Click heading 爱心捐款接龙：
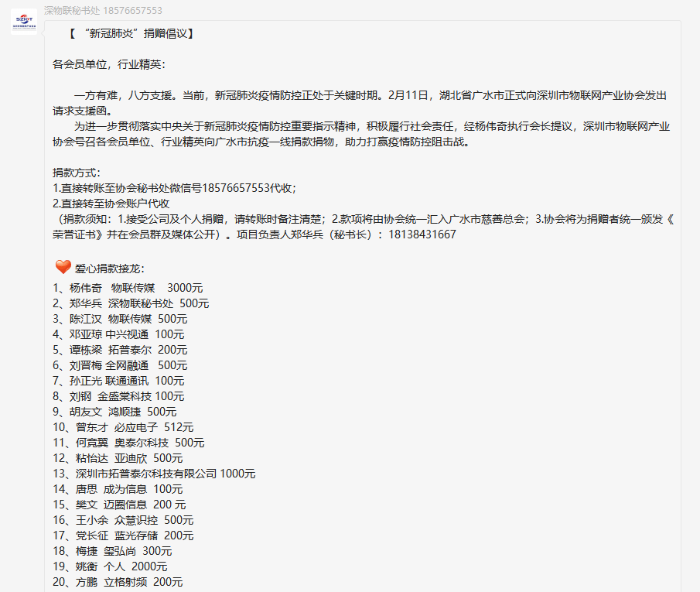Viewport: 700px width, 592px height. [110, 269]
